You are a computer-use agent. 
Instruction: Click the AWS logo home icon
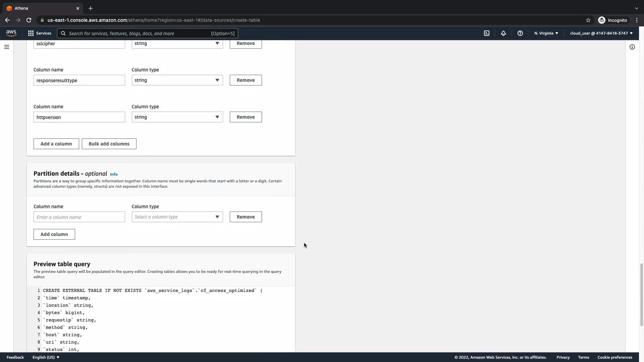pos(11,33)
